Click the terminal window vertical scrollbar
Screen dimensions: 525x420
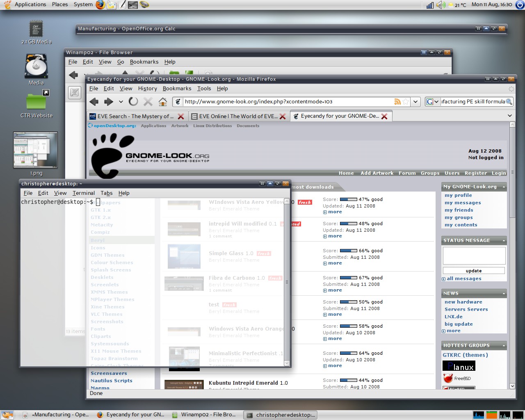pos(287,282)
